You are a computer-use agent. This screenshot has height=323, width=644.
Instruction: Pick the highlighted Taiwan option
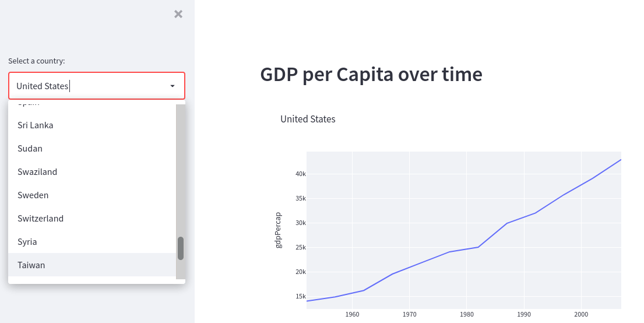92,265
